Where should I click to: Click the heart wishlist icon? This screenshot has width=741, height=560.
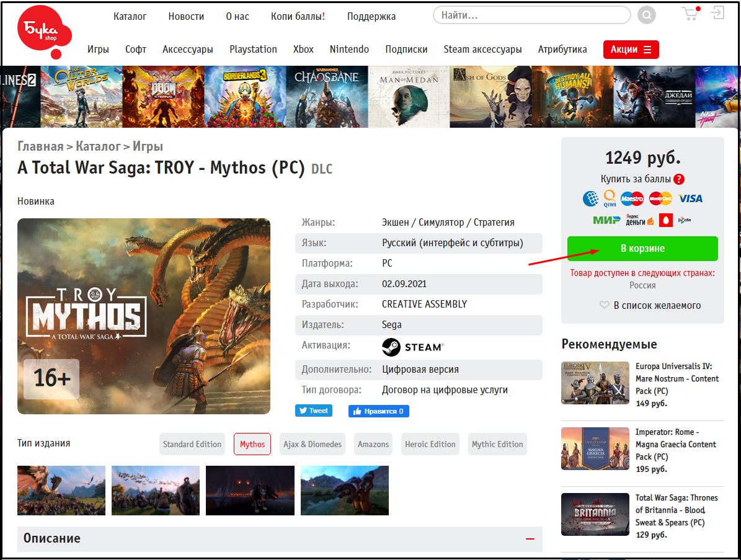605,305
